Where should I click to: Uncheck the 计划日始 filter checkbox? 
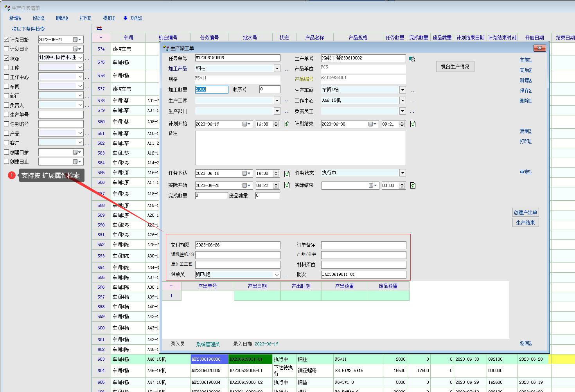7,40
